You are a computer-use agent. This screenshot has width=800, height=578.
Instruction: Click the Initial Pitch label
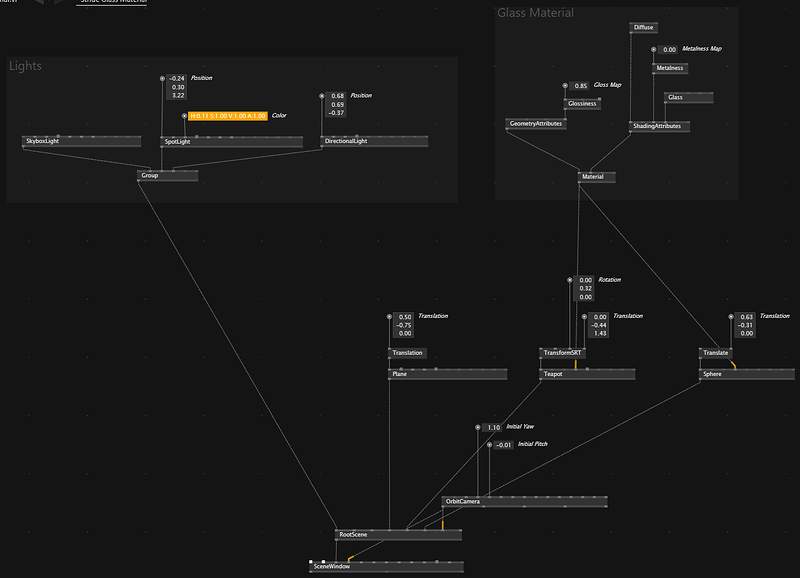[x=533, y=444]
